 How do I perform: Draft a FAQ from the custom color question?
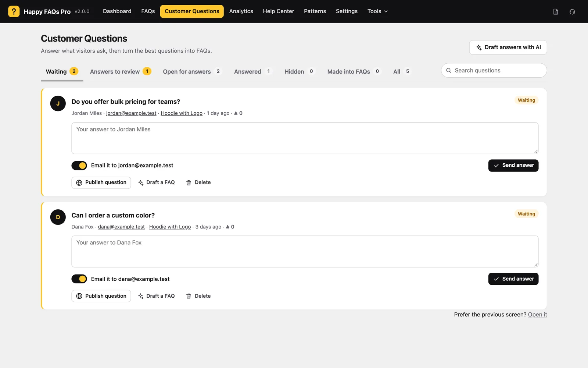pos(157,296)
